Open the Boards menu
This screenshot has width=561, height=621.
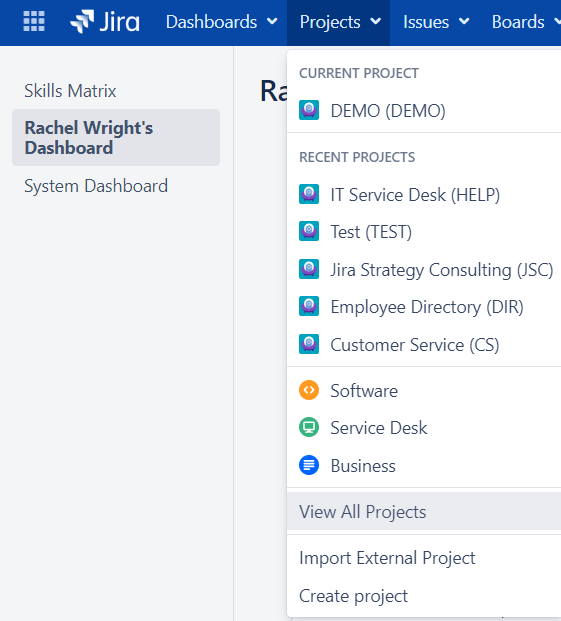(x=523, y=22)
